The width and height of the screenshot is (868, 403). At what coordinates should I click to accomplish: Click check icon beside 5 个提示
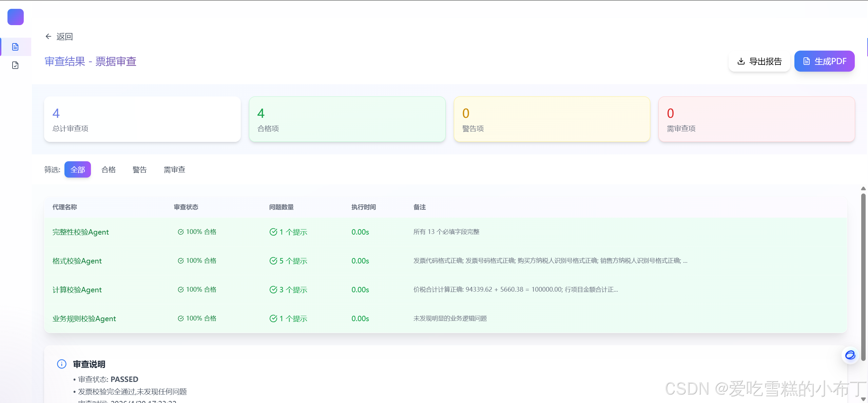click(273, 261)
